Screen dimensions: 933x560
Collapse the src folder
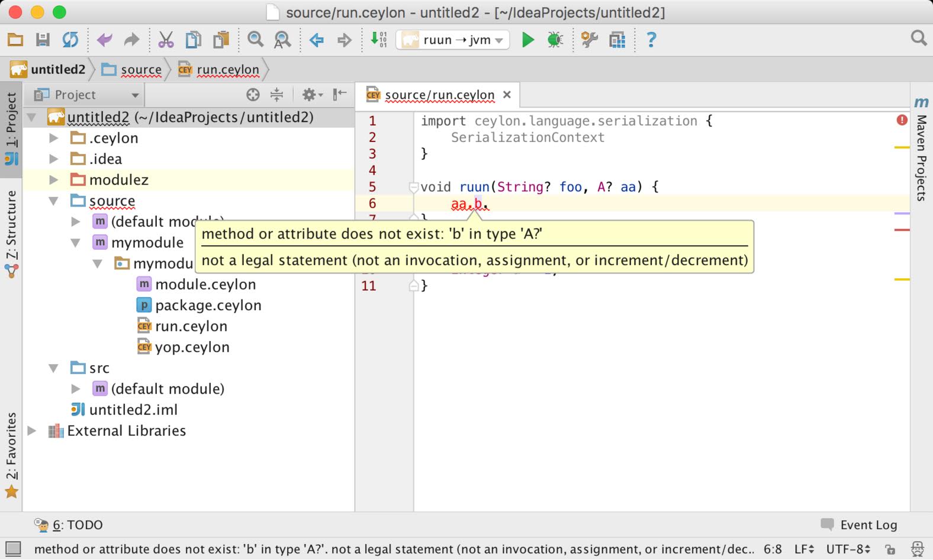click(x=54, y=368)
